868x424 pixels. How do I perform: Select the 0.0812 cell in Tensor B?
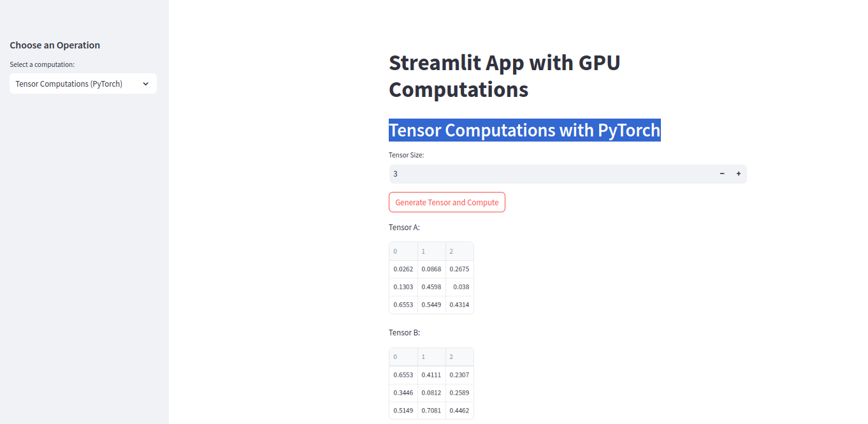click(x=431, y=393)
